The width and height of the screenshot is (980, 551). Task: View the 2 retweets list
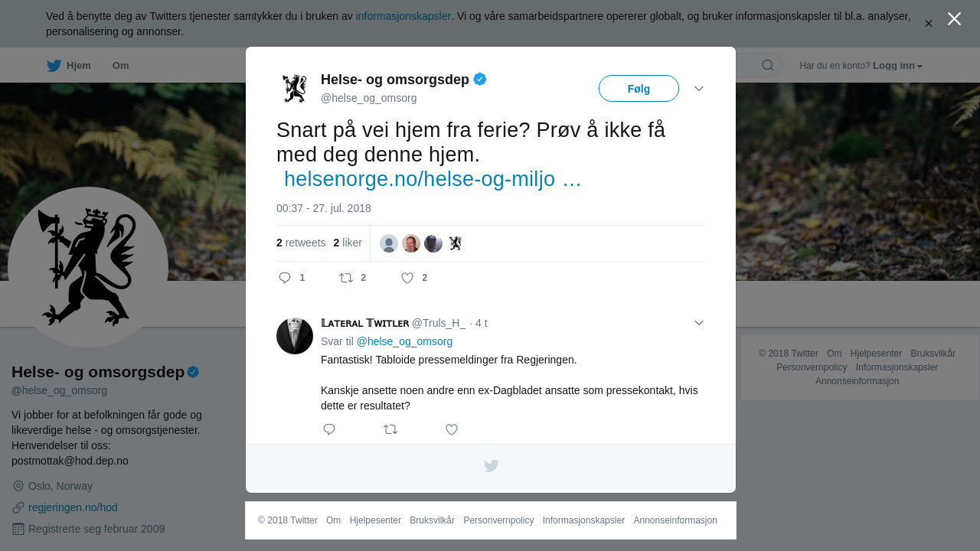301,243
